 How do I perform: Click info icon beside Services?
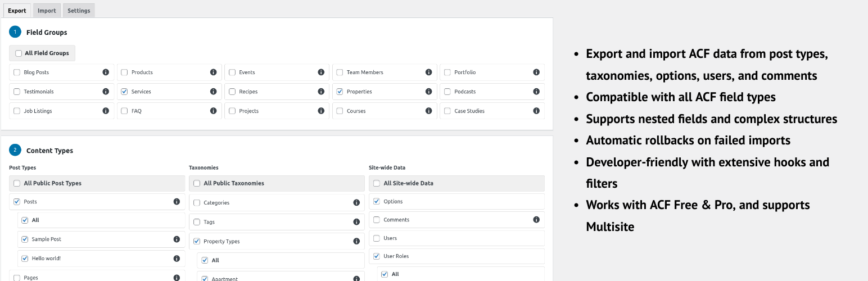(214, 92)
